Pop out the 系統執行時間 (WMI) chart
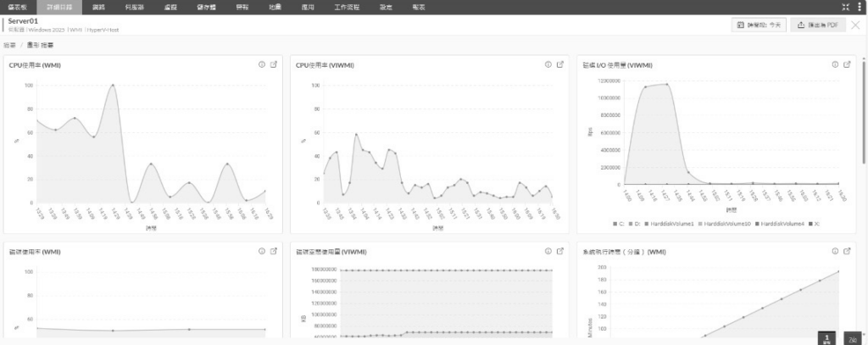This screenshot has height=345, width=868. (847, 252)
